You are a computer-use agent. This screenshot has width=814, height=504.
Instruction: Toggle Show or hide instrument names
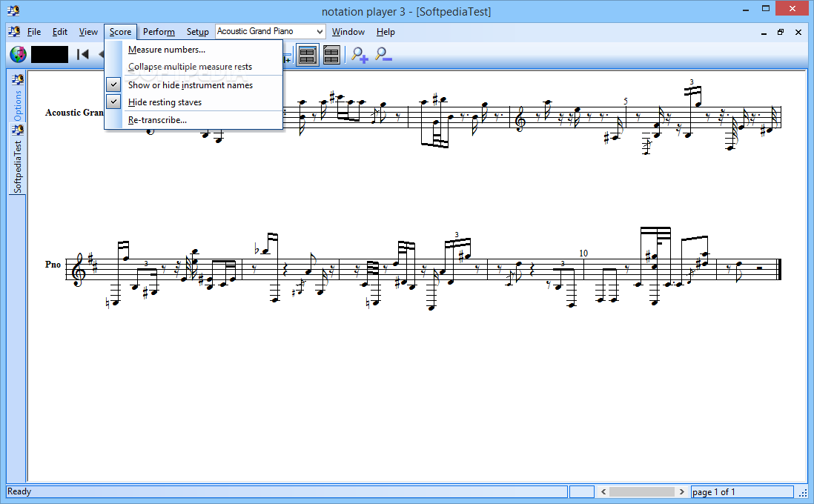pos(193,85)
